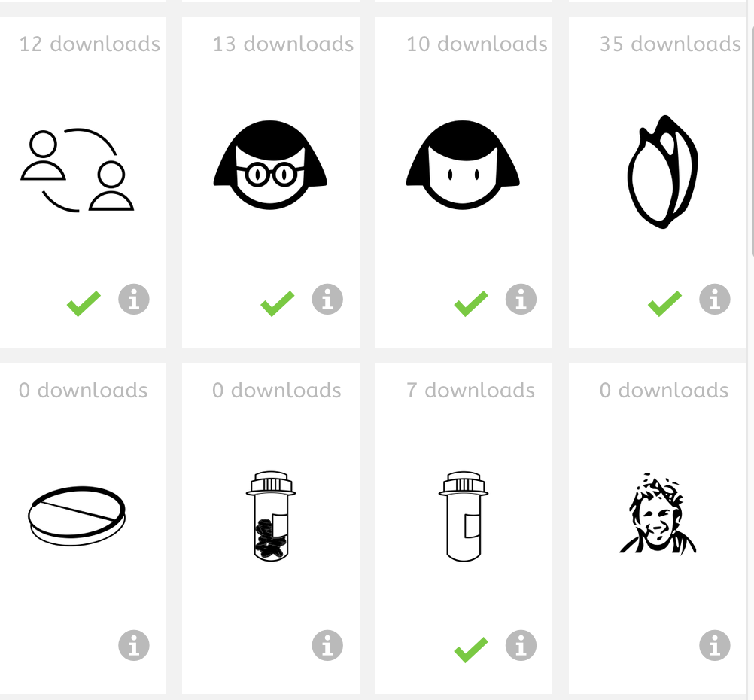Select pill bottle with capsules thumbnail
Image resolution: width=754 pixels, height=700 pixels.
tap(271, 516)
